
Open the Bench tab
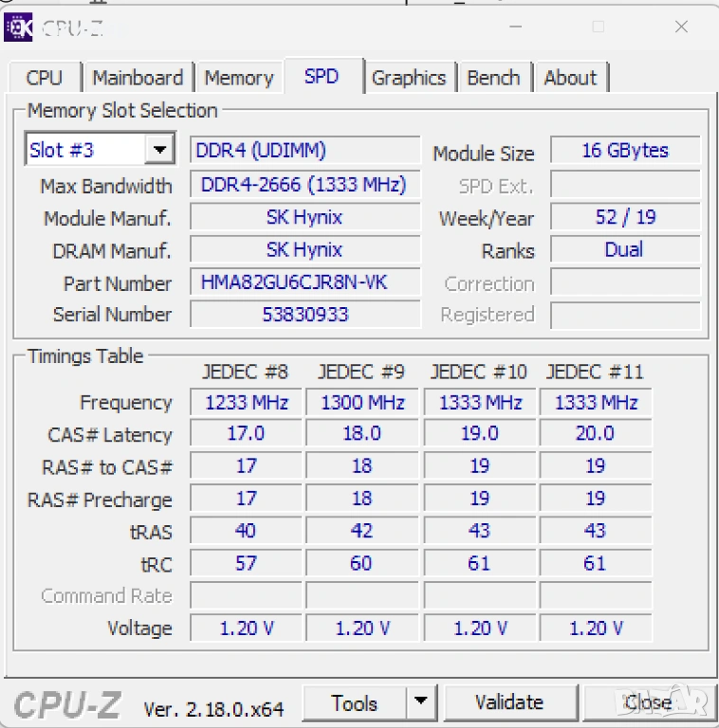point(493,78)
